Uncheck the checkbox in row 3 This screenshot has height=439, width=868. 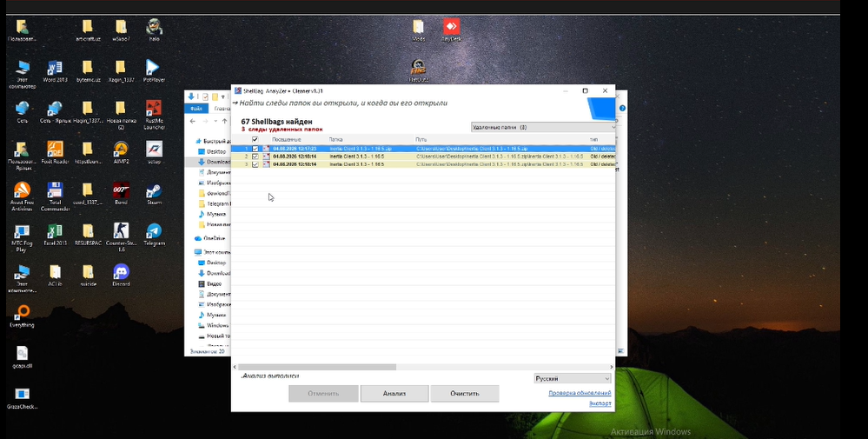pos(255,164)
